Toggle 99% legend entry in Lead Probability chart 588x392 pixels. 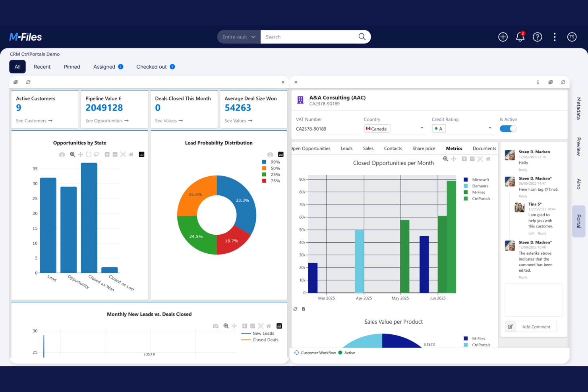tap(271, 162)
